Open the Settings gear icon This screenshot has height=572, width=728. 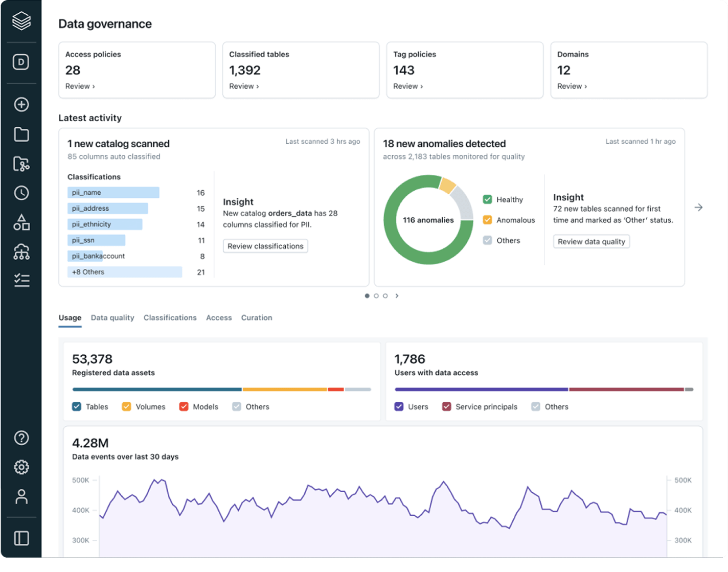[x=21, y=467]
